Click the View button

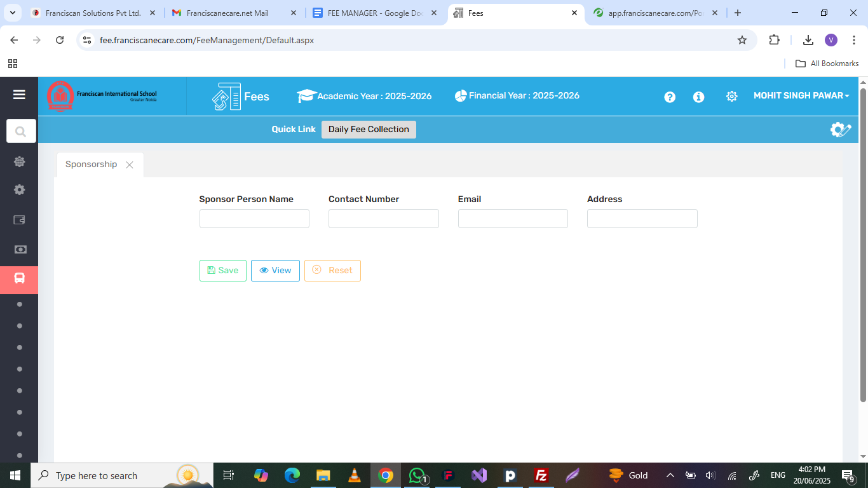[275, 271]
